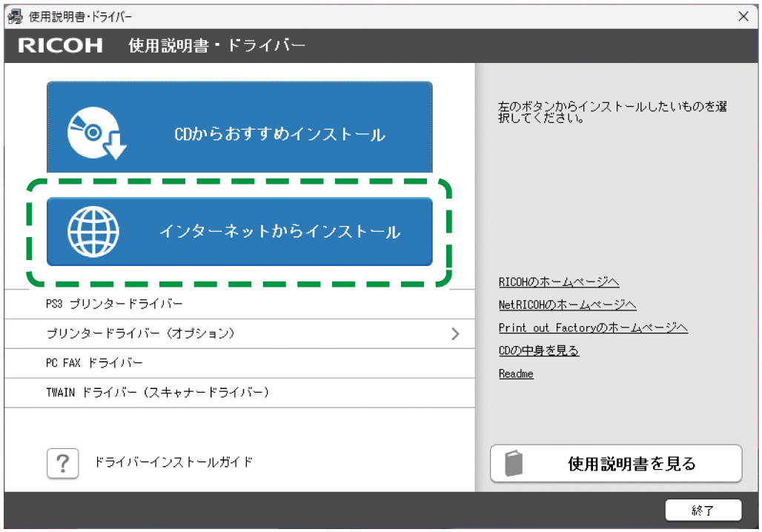Screen dimensions: 762x532
Task: Open CDの中身を見る to browse CD contents
Action: tap(539, 350)
